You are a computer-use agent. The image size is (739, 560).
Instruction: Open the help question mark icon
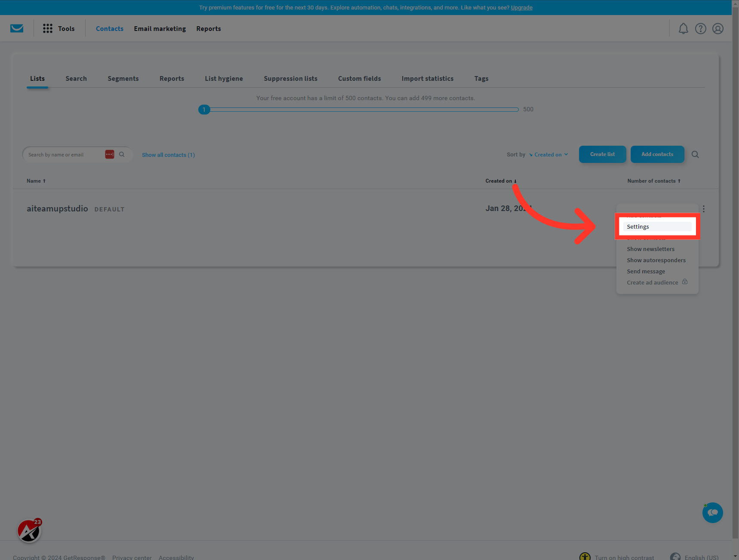click(701, 28)
